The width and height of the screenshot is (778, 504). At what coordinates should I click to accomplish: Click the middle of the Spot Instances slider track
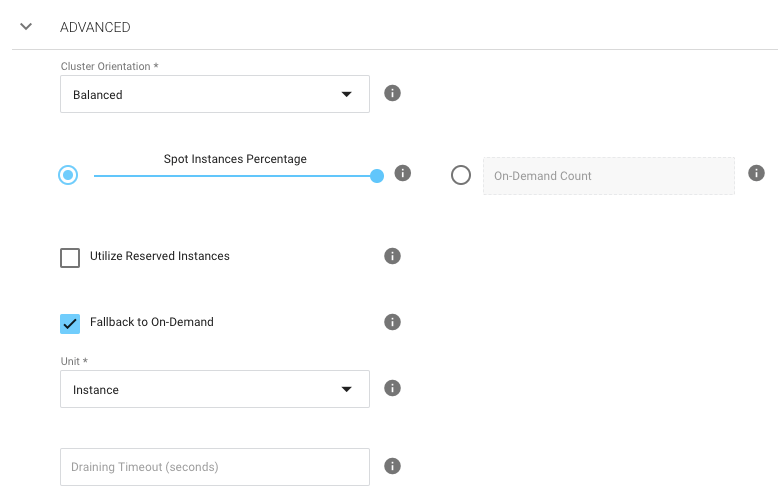pos(235,176)
